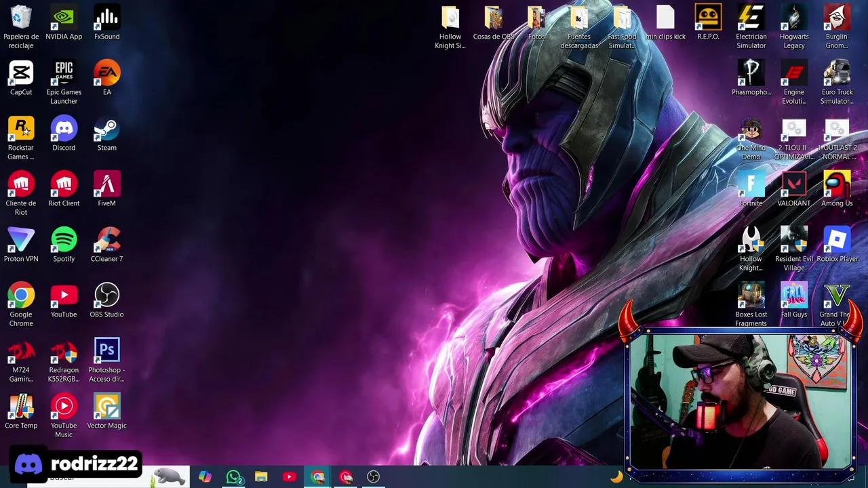This screenshot has width=868, height=488.
Task: Open File Explorer from taskbar
Action: pos(261,477)
